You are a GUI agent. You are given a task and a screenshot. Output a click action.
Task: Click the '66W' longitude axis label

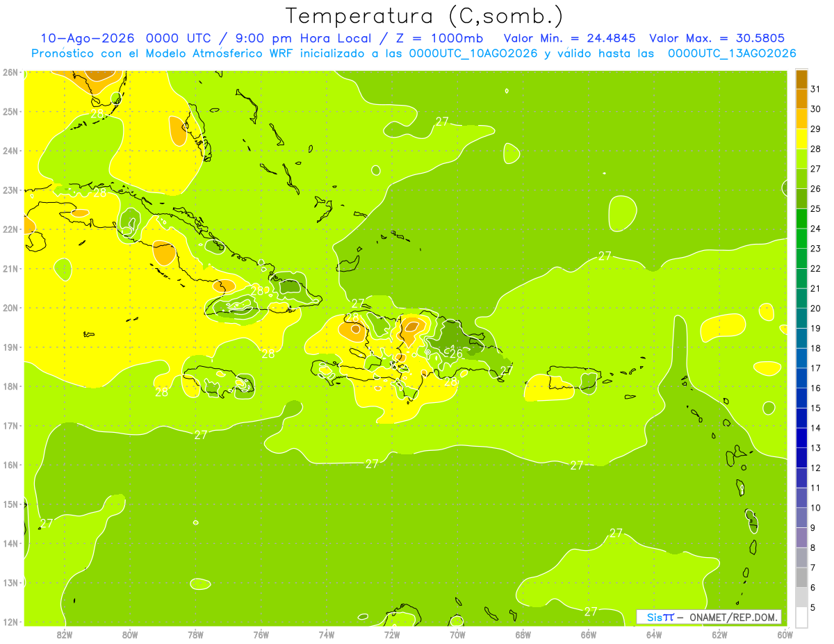[589, 634]
